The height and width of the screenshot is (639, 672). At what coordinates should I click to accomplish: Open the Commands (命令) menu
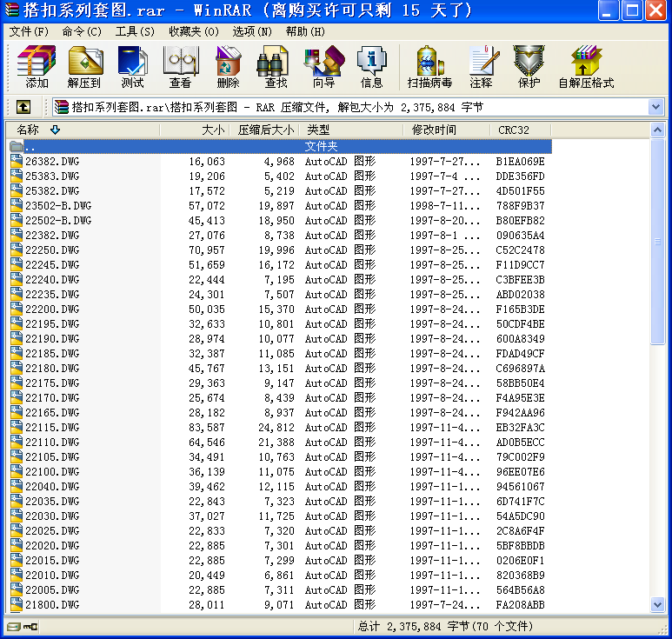click(x=82, y=31)
